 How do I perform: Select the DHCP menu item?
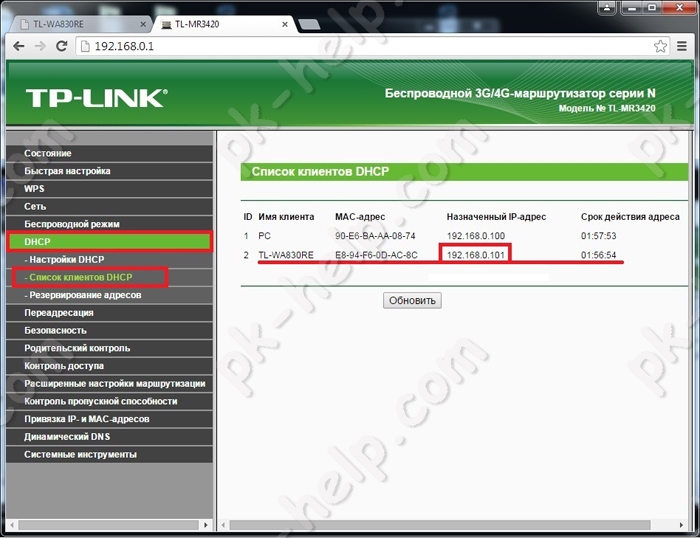(x=109, y=242)
